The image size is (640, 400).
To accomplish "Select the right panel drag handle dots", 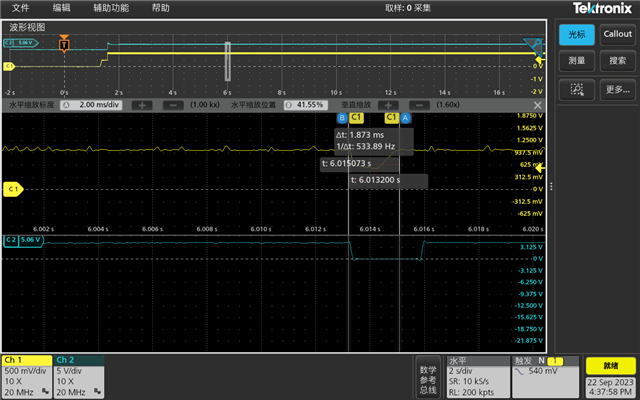I will pyautogui.click(x=551, y=187).
